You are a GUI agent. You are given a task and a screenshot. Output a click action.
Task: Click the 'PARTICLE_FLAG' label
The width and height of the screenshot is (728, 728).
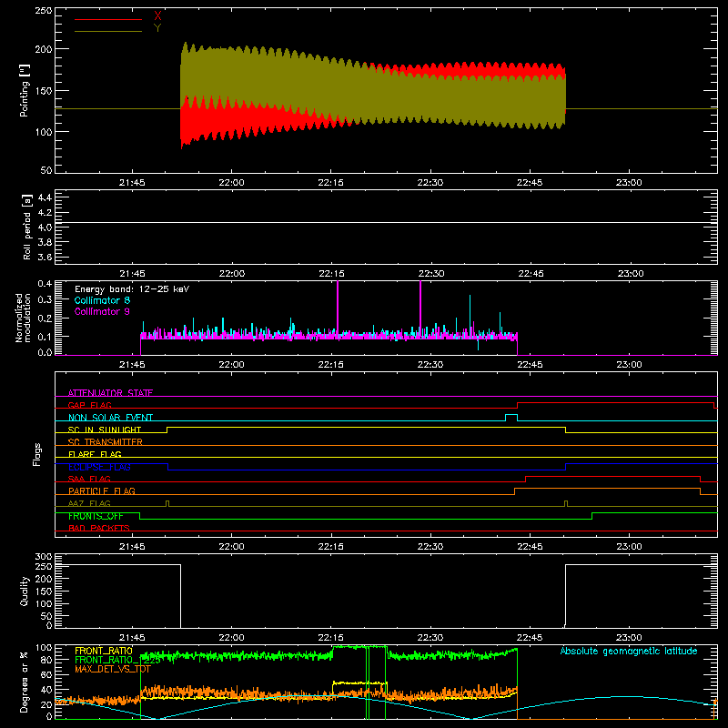(102, 490)
